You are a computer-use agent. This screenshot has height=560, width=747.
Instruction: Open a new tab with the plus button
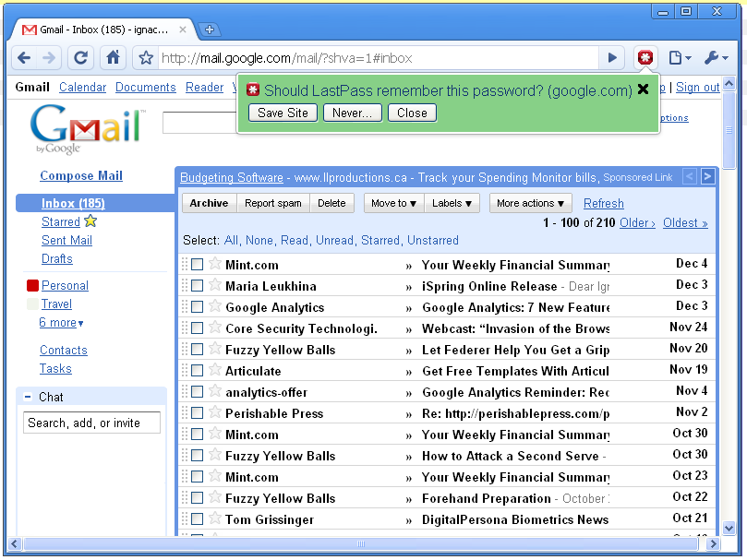209,30
